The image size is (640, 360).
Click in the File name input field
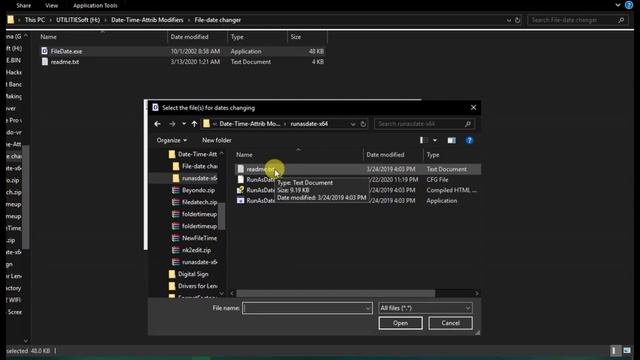point(304,308)
